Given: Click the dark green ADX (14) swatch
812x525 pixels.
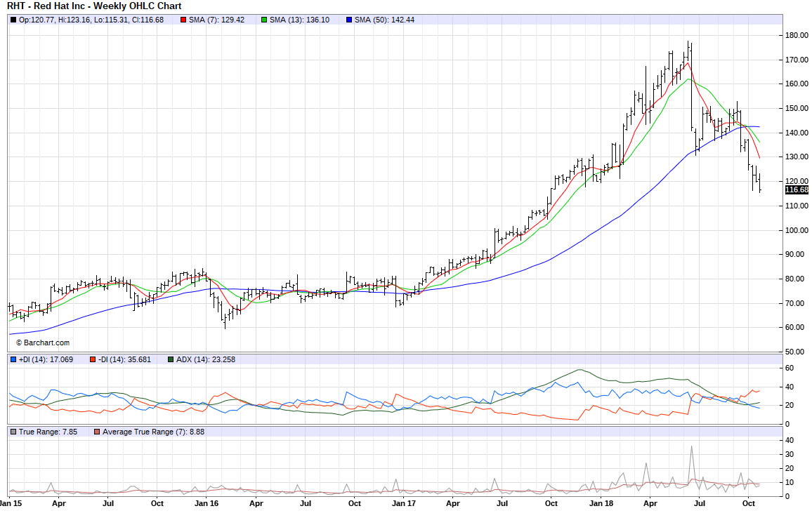Looking at the screenshot, I should click(x=171, y=359).
